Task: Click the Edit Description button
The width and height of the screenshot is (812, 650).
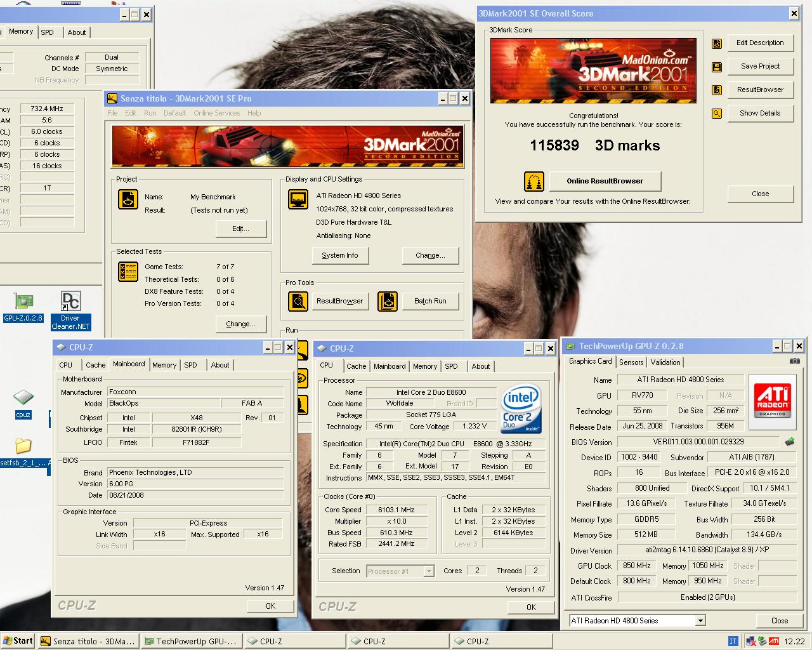Action: [760, 43]
